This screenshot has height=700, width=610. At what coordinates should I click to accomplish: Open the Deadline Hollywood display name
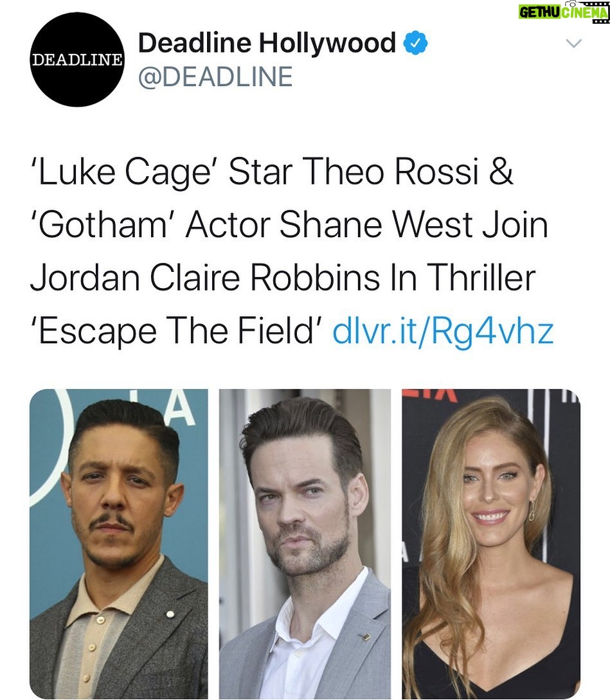click(267, 43)
